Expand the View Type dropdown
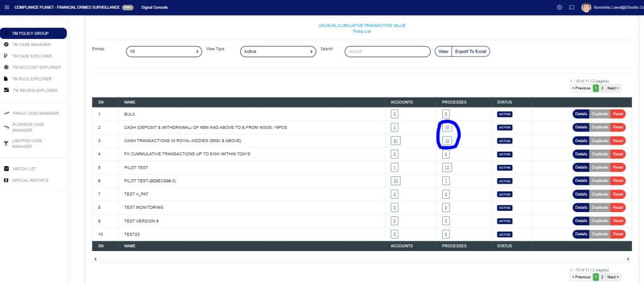The image size is (644, 285). (278, 52)
